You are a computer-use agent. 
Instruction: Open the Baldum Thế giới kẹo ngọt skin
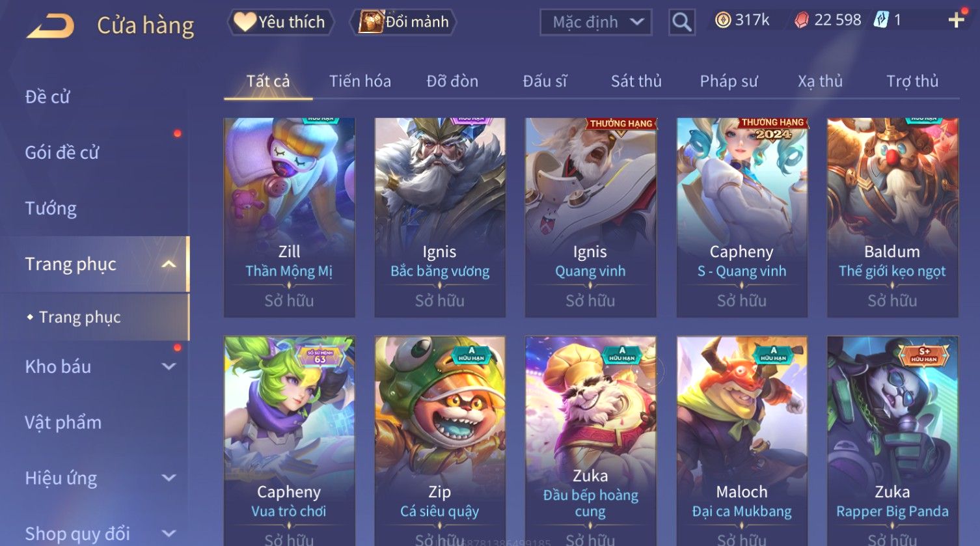coord(892,217)
